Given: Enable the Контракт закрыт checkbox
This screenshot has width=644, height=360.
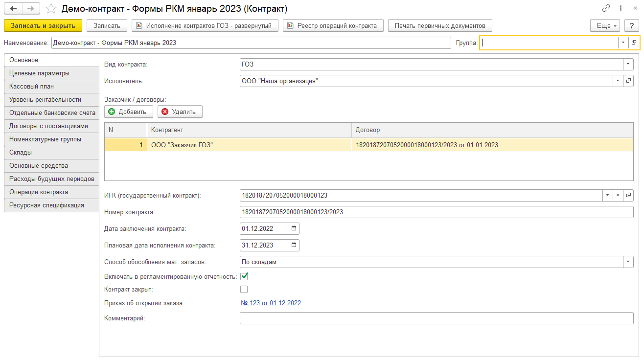Looking at the screenshot, I should click(244, 290).
